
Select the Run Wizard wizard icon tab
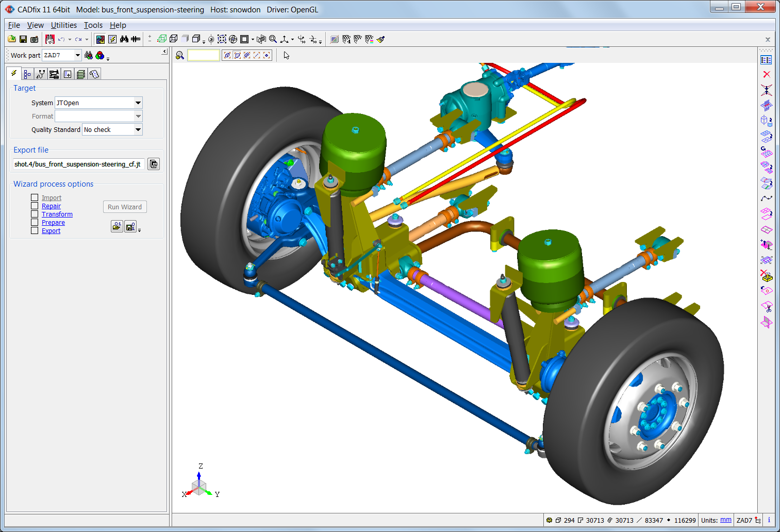(13, 74)
